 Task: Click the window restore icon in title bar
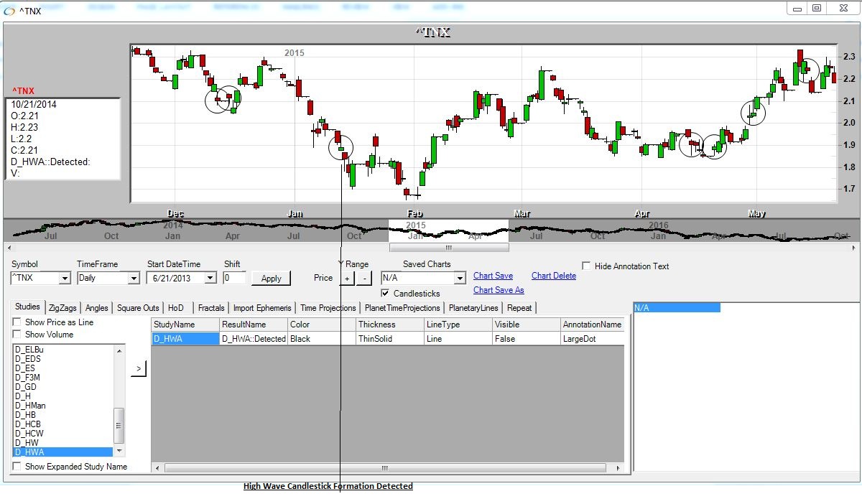(817, 9)
